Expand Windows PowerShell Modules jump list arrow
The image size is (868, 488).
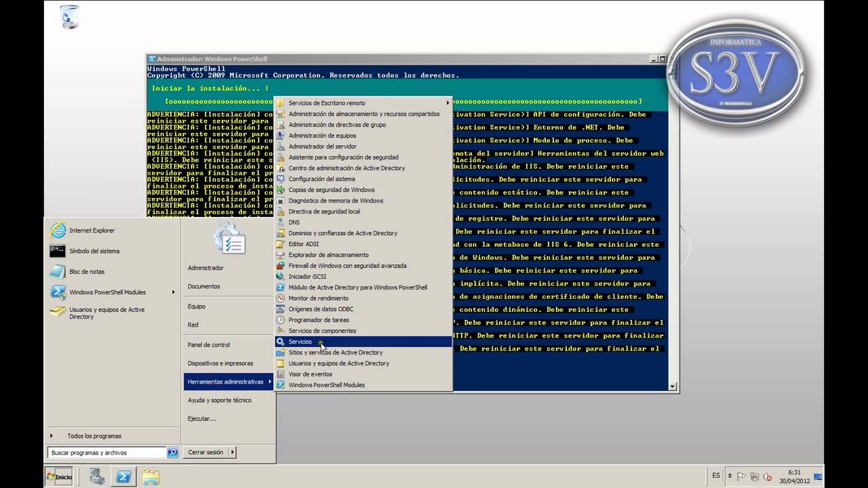tap(174, 292)
